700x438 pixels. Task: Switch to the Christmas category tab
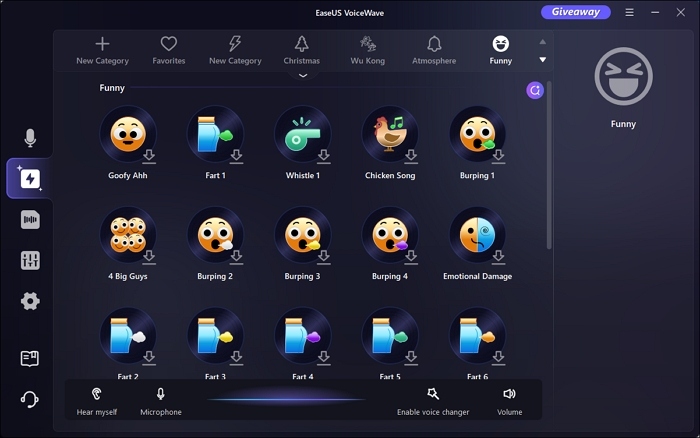[301, 49]
